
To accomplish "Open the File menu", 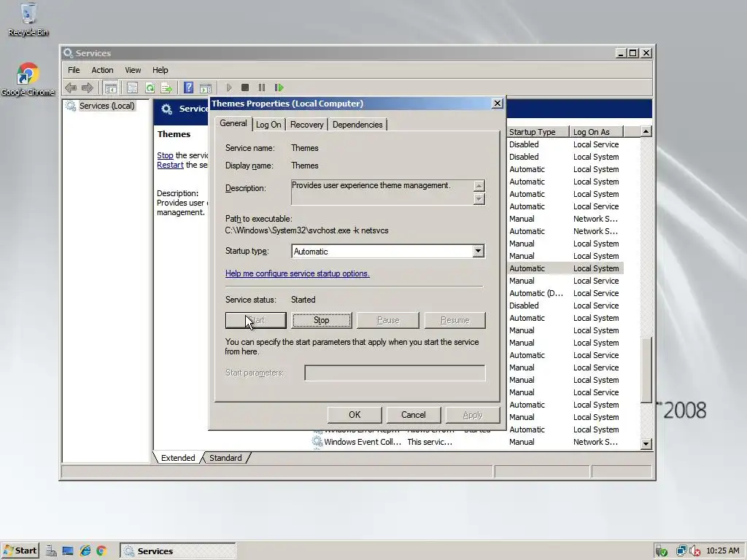I will [x=74, y=70].
